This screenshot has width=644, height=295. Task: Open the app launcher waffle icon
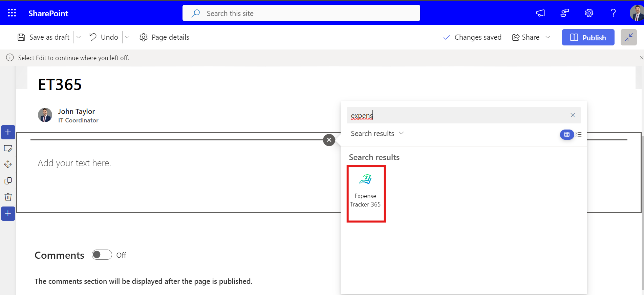(x=12, y=13)
